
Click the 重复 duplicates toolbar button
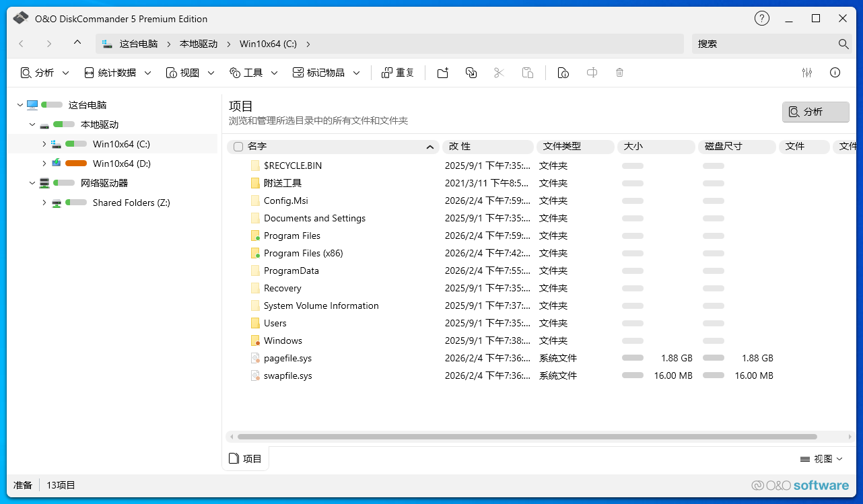[x=398, y=73]
